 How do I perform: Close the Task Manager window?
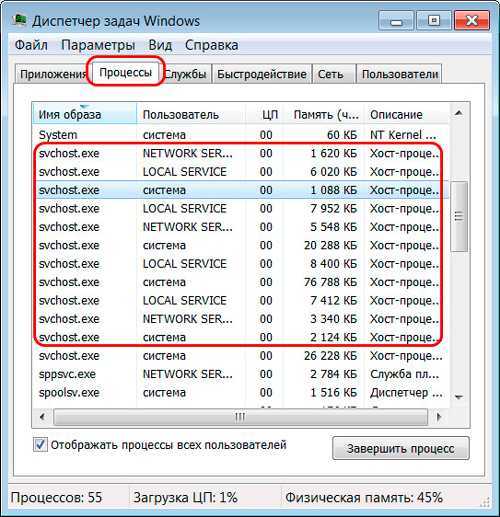pyautogui.click(x=472, y=21)
